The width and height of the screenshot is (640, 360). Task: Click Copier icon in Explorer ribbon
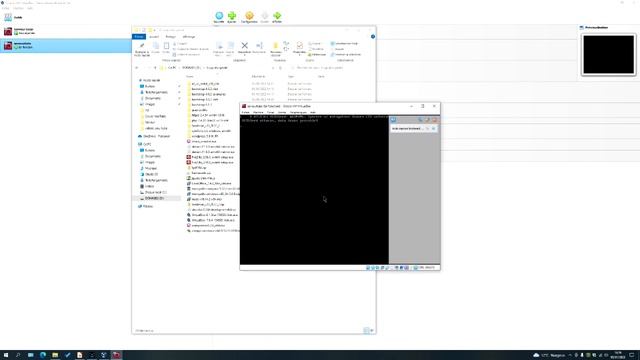coord(156,46)
